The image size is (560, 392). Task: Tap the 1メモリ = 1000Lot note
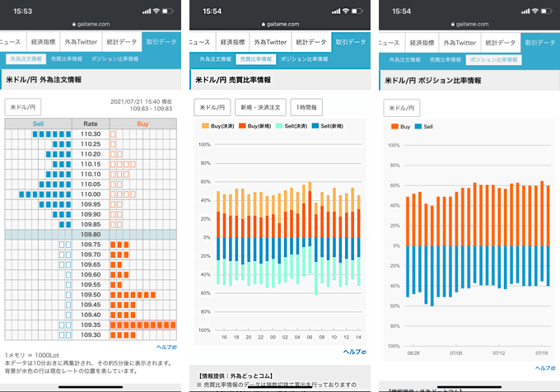(32, 355)
